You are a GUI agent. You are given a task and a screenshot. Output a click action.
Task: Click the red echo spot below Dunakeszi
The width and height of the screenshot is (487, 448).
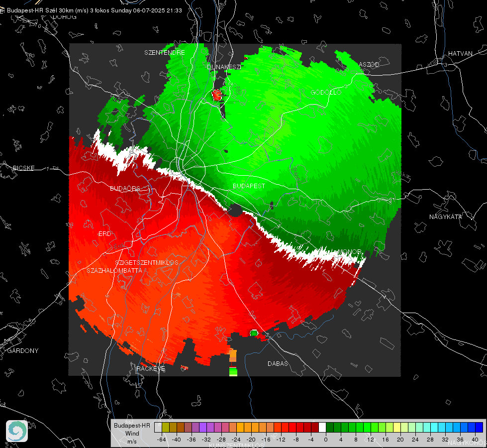click(x=217, y=95)
